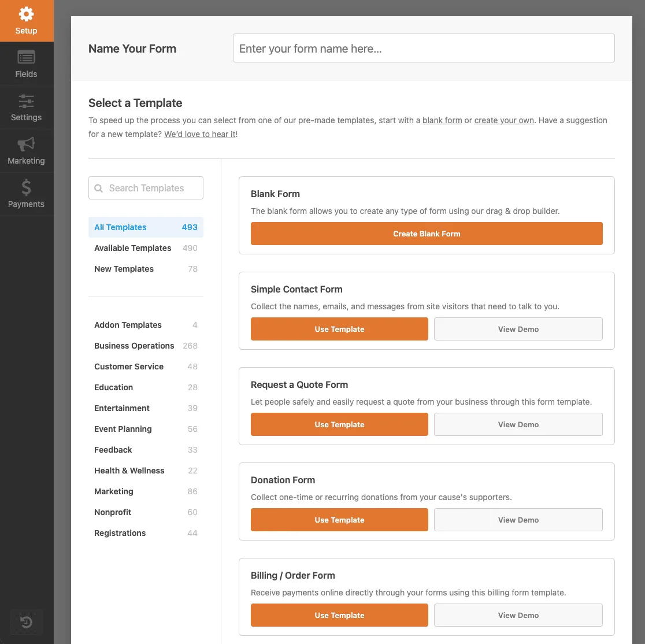Open the We'd love to hear it link
Image resolution: width=645 pixels, height=644 pixels.
point(200,134)
